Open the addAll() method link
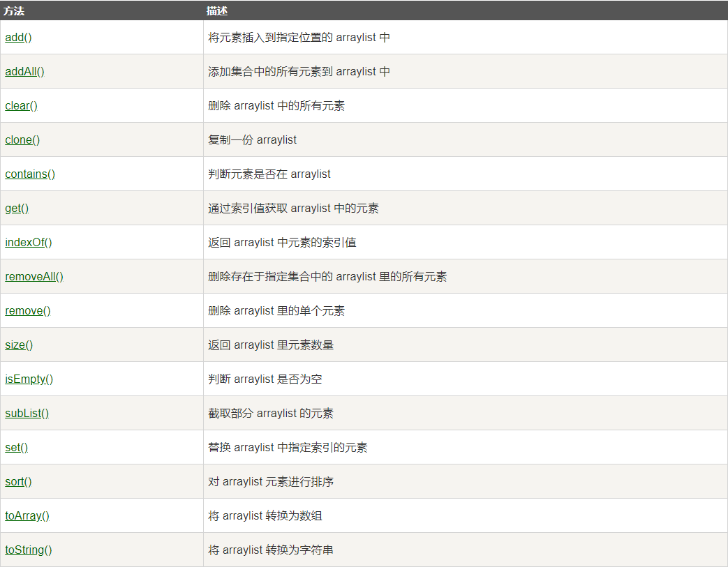Image resolution: width=728 pixels, height=567 pixels. point(24,71)
